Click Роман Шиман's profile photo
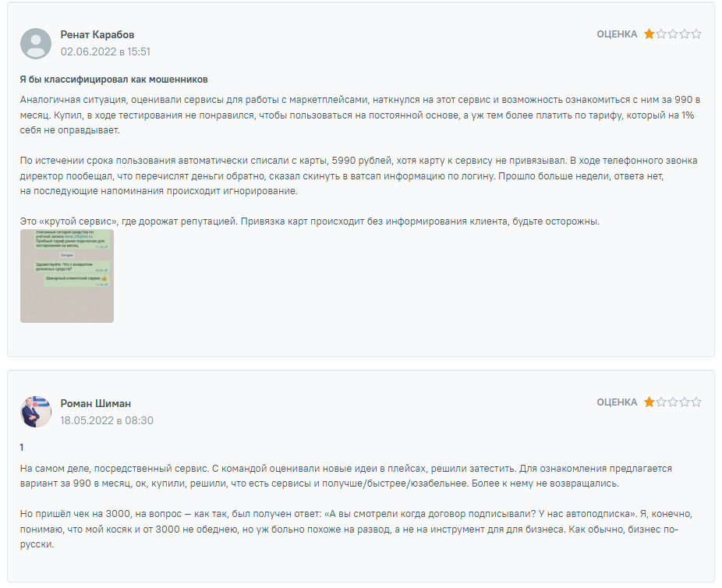The image size is (722, 588). [x=36, y=412]
